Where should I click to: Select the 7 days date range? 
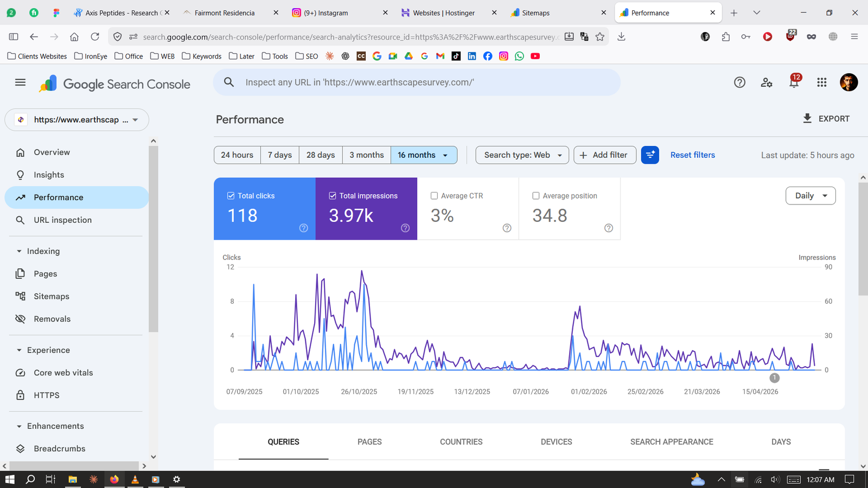pos(280,155)
